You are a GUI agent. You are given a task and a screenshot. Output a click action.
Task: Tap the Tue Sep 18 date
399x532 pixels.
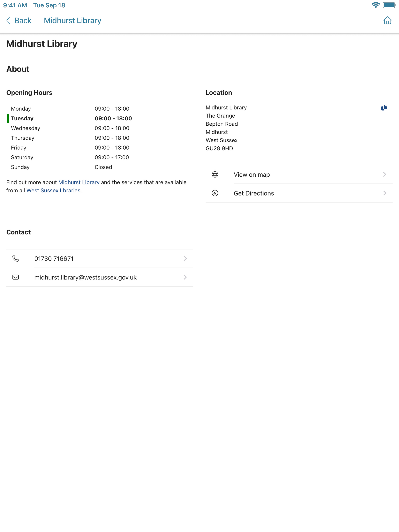[49, 5]
